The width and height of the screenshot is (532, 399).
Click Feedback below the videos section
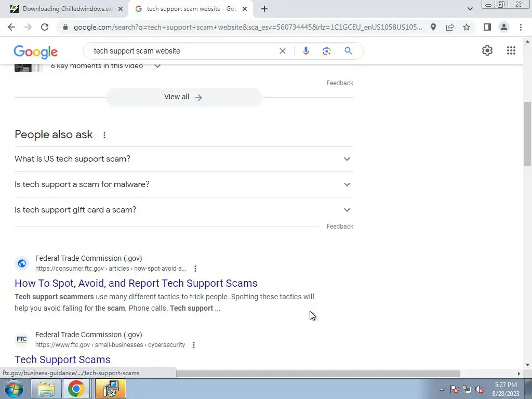[x=340, y=83]
